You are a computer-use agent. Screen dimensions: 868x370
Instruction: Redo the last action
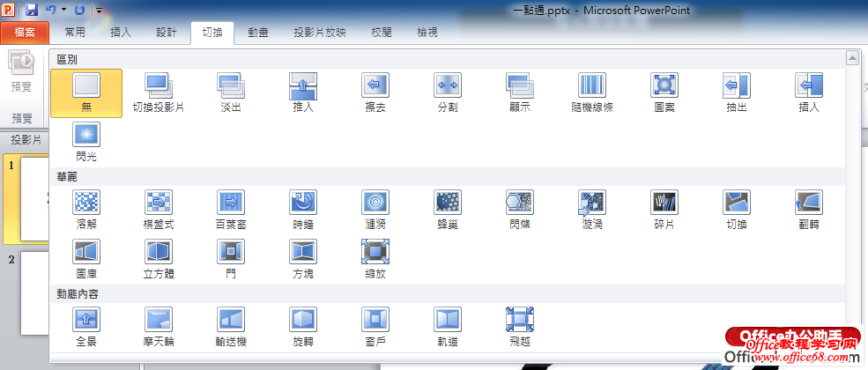click(x=79, y=10)
